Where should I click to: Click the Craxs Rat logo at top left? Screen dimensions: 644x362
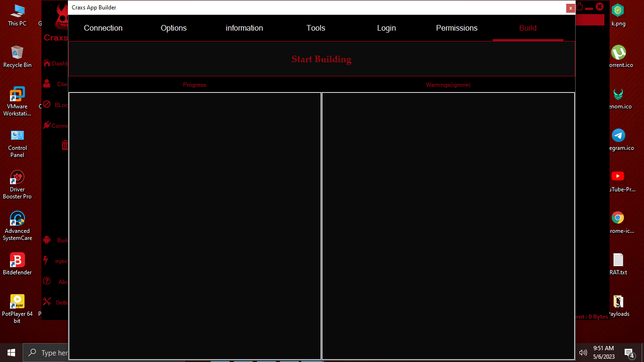click(60, 19)
